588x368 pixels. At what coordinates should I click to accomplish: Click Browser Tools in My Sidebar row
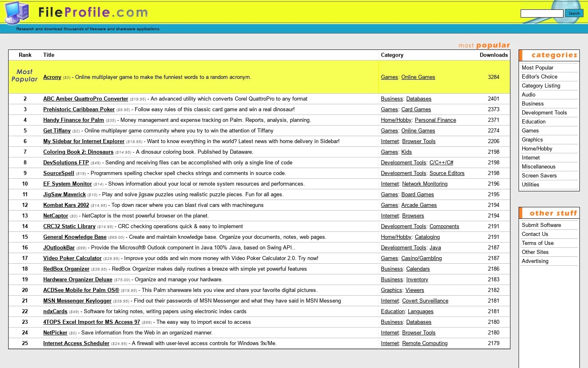point(419,141)
